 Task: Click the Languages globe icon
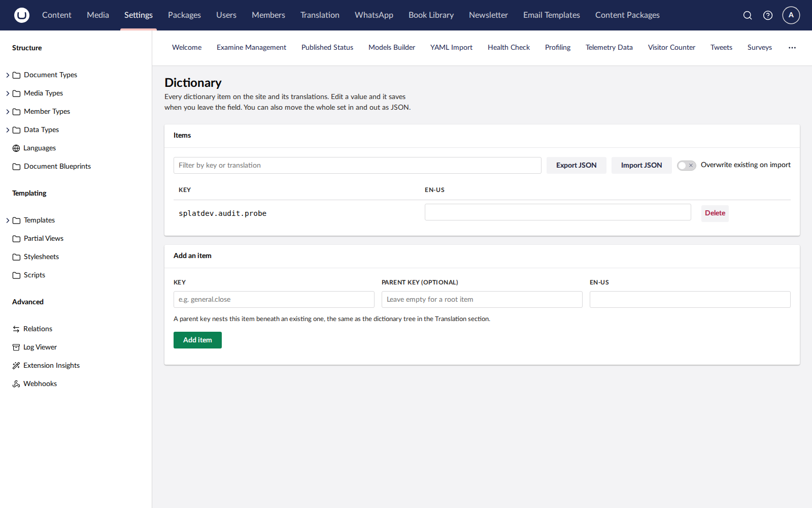16,148
